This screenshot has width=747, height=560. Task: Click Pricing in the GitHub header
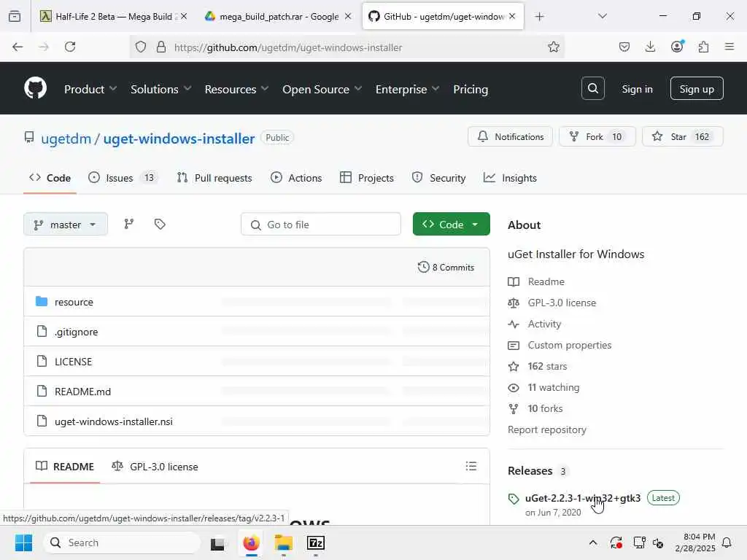coord(471,89)
